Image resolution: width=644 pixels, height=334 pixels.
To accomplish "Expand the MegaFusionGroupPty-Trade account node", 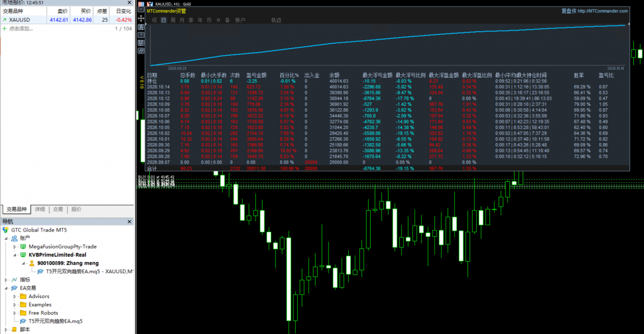I will coord(15,247).
